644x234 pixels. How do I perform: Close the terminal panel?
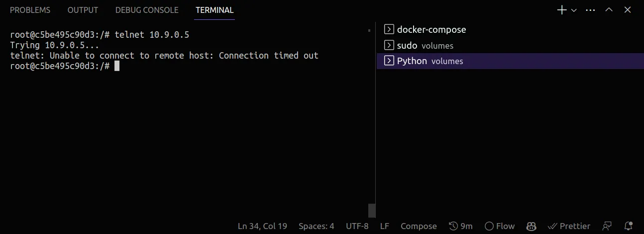click(x=628, y=10)
